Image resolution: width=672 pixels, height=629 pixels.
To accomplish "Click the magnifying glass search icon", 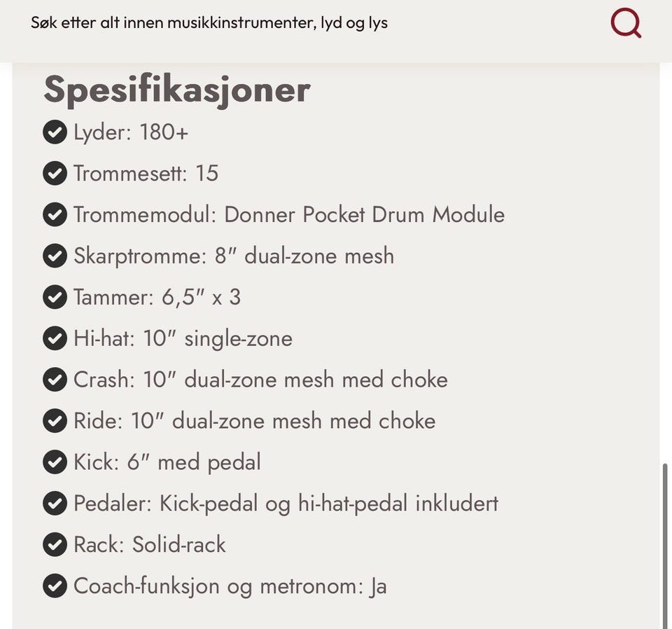I will click(x=626, y=22).
